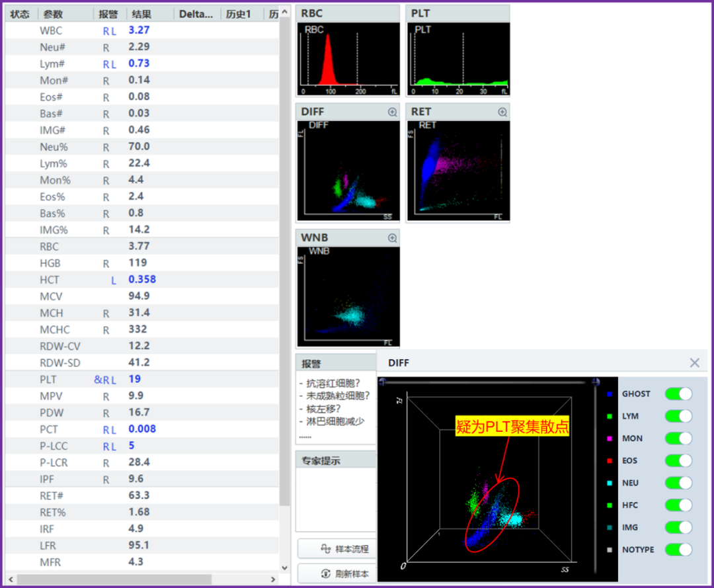Select the RET# row
The image size is (714, 588).
tap(142, 495)
